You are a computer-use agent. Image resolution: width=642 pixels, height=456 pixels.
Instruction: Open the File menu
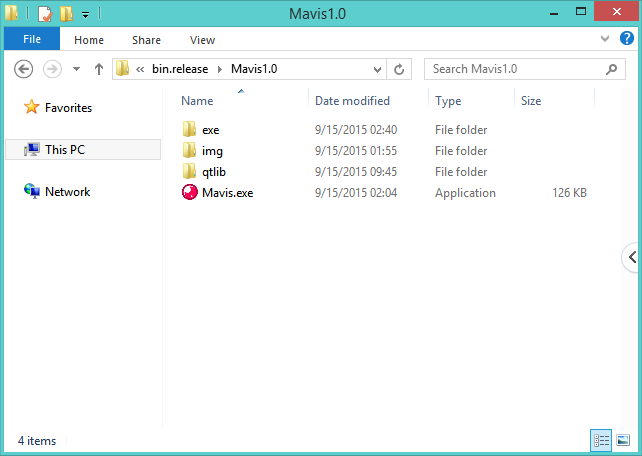point(32,39)
